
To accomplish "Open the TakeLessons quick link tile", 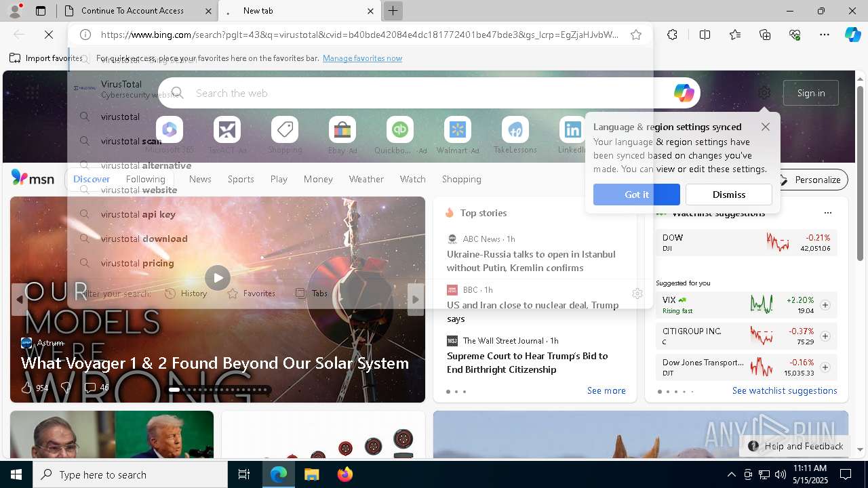I will [515, 135].
